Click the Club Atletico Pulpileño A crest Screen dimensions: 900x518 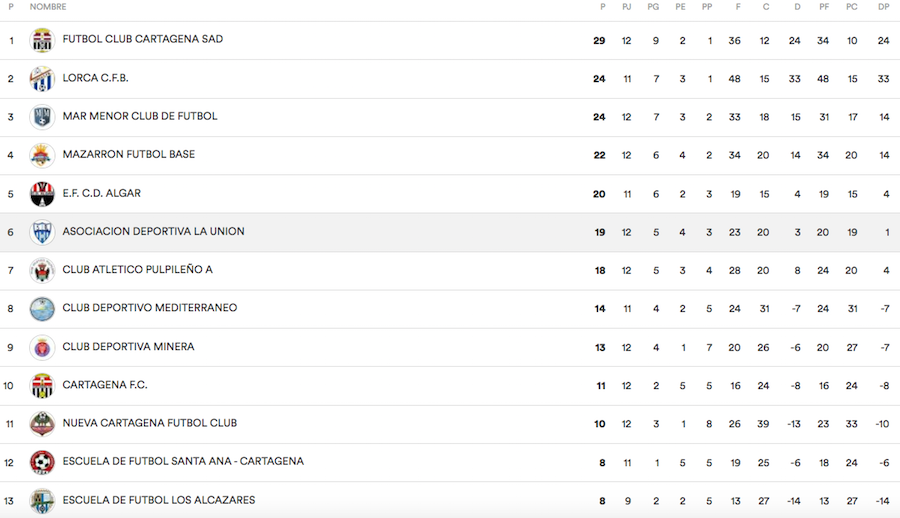click(42, 270)
